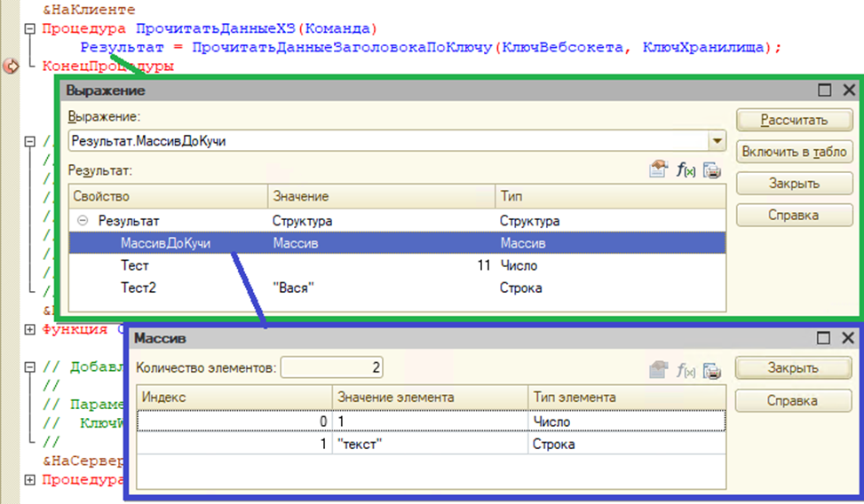Click the Индекс column header

point(234,398)
